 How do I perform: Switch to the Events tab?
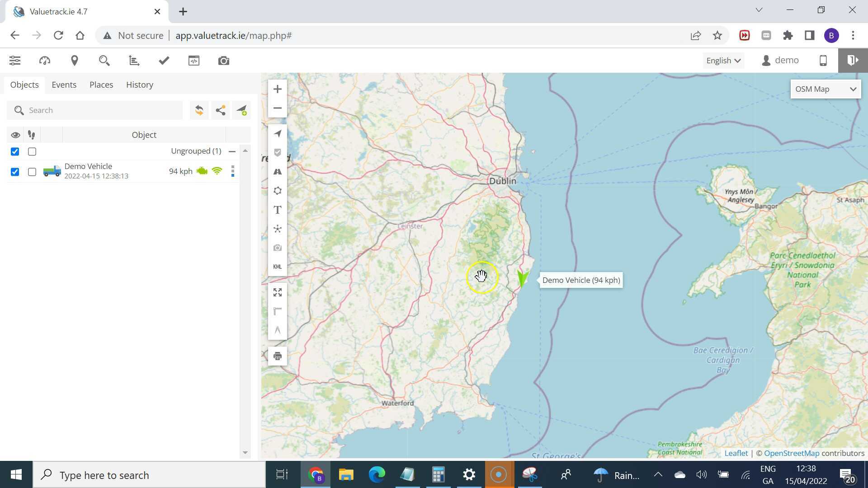(x=64, y=84)
